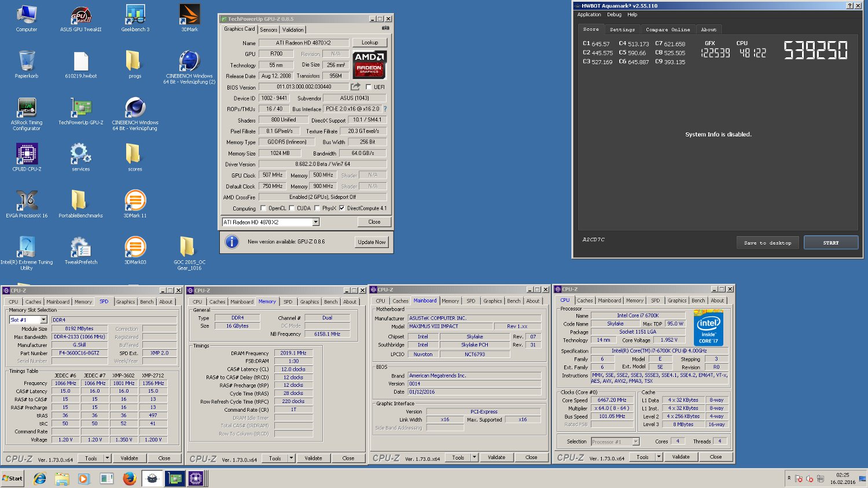Open the Windows Explorer folder on the taskbar

[62, 478]
